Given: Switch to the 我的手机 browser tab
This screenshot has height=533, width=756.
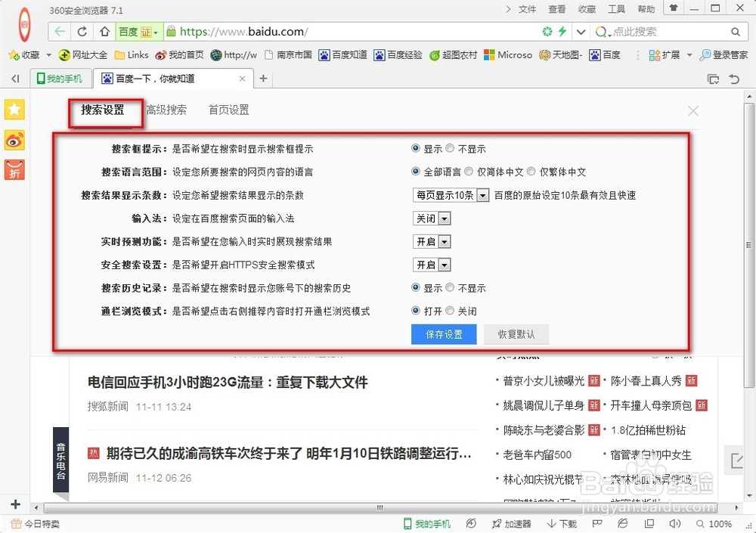Looking at the screenshot, I should (x=60, y=79).
